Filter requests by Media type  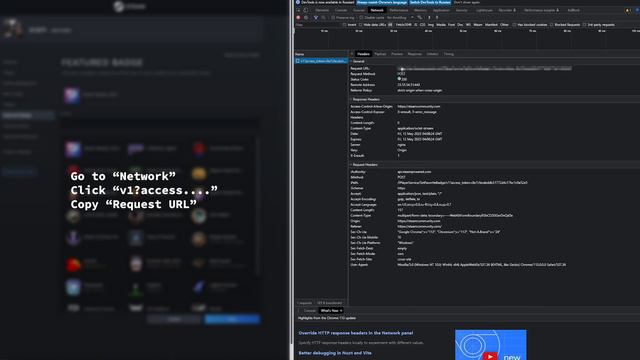point(441,25)
